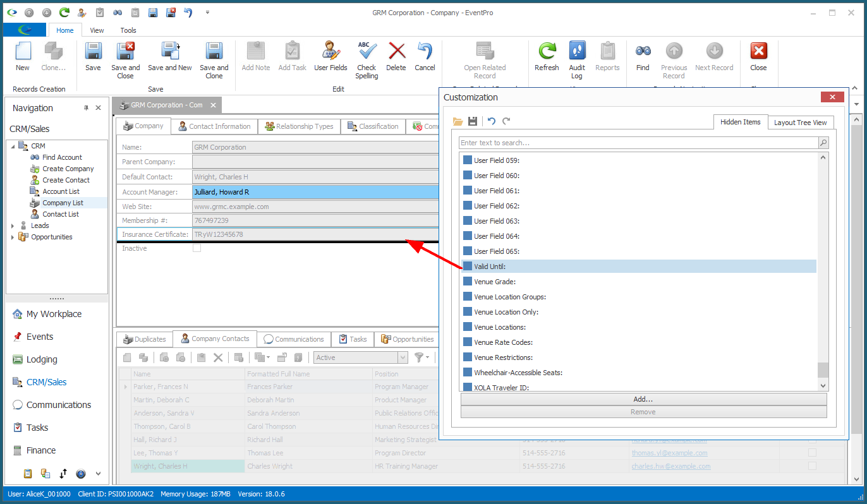The height and width of the screenshot is (504, 867).
Task: Toggle the Inactive checkbox
Action: tap(197, 248)
